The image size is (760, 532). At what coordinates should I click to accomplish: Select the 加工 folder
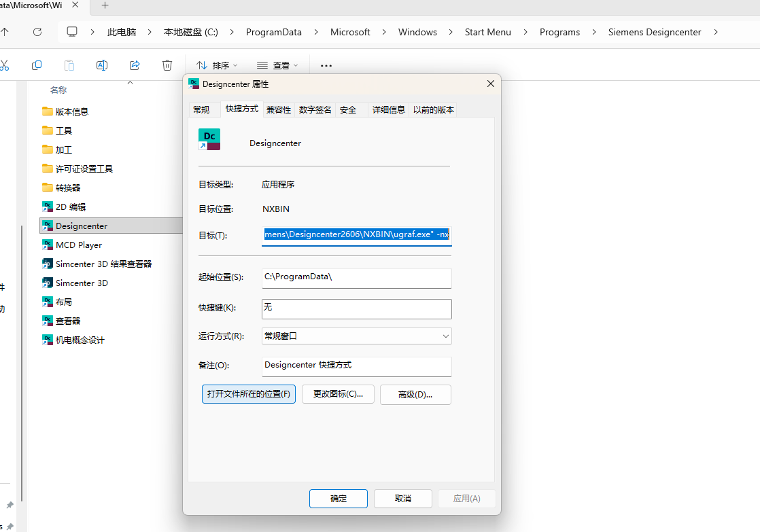click(x=56, y=149)
